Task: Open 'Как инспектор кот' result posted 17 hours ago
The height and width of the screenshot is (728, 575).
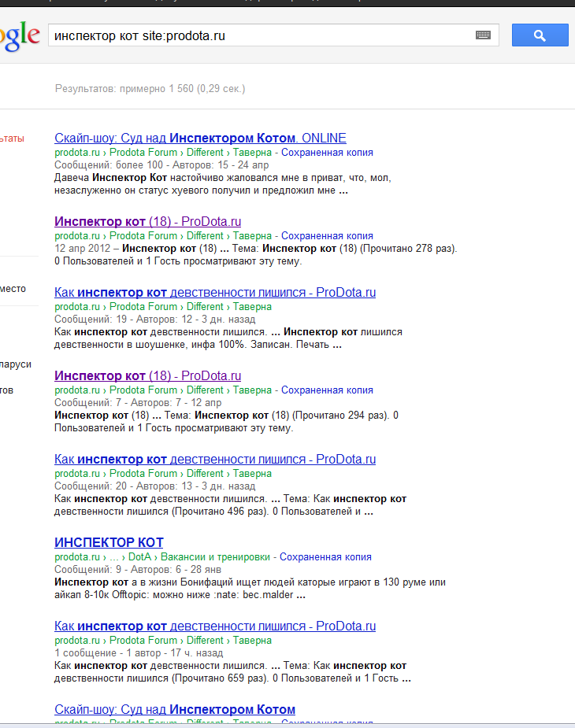Action: (x=215, y=626)
